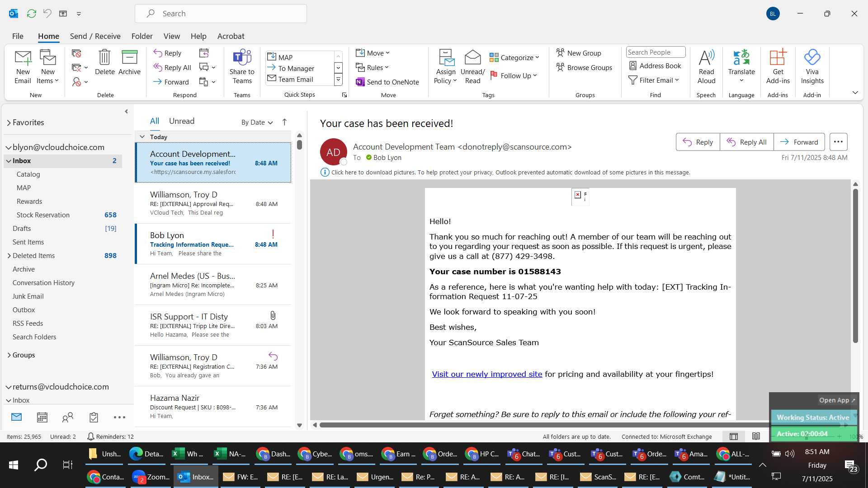
Task: Open the View tab
Action: 171,36
